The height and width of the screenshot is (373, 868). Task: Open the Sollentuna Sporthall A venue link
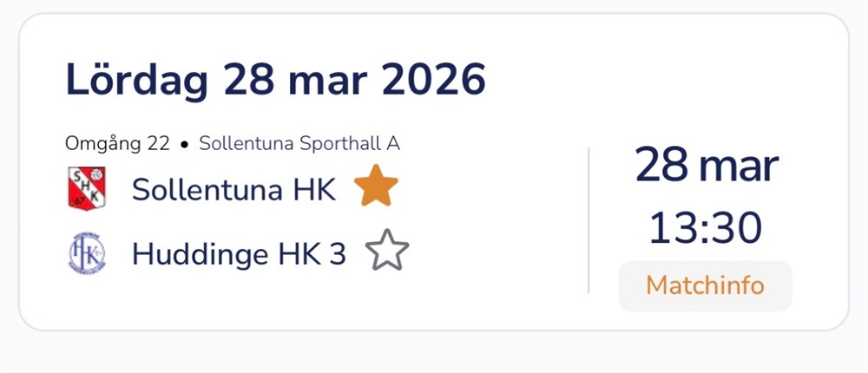point(299,144)
